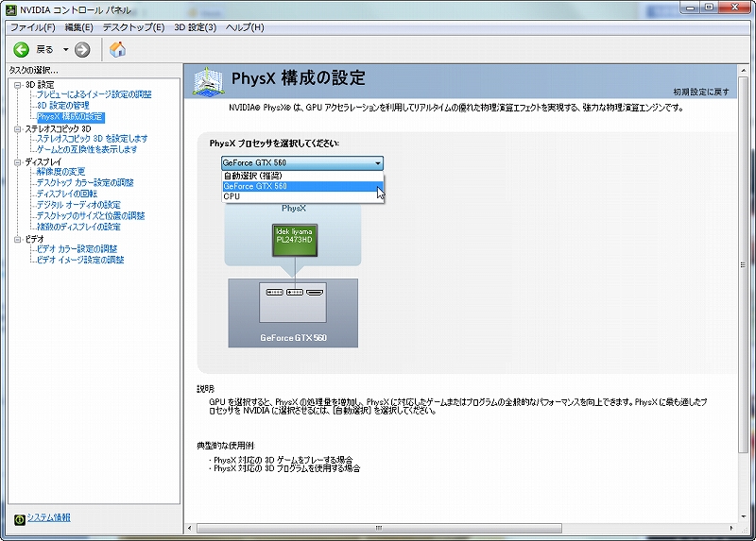
Task: Open 3D 設定の管理 page
Action: tap(62, 106)
